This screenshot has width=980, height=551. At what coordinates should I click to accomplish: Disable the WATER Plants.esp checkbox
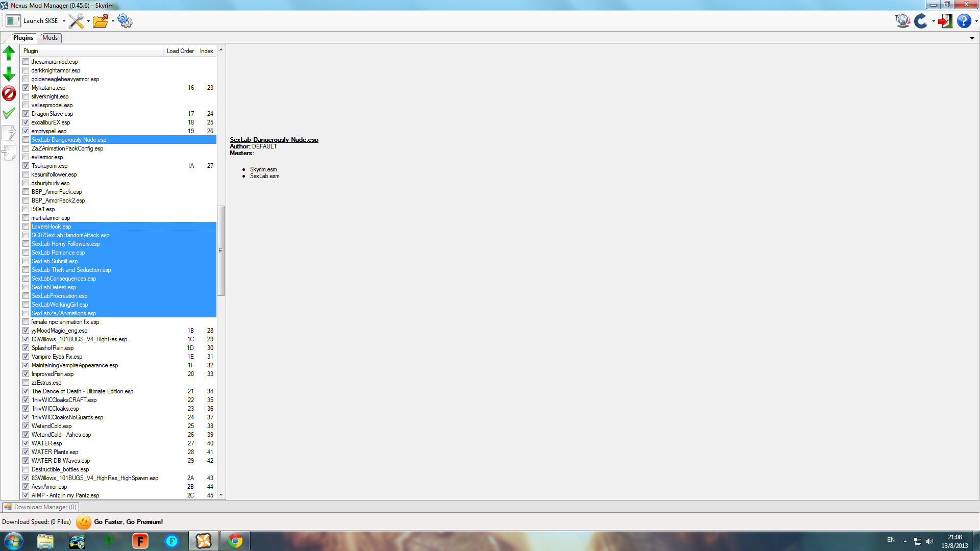(26, 452)
